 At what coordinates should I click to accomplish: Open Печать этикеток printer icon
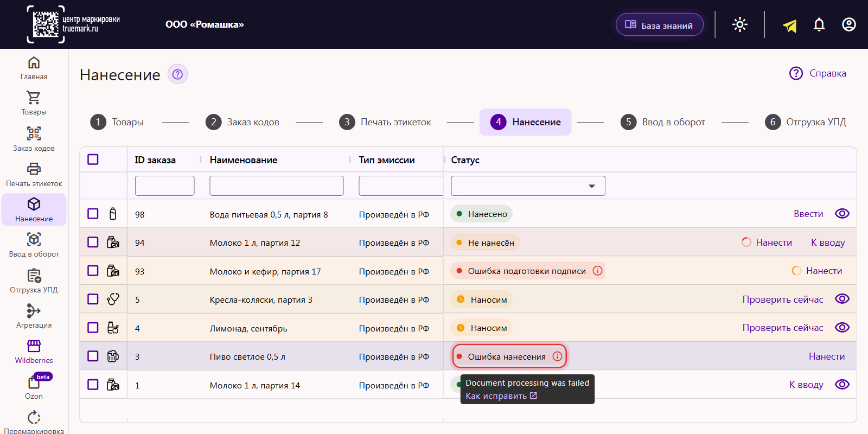coord(34,169)
